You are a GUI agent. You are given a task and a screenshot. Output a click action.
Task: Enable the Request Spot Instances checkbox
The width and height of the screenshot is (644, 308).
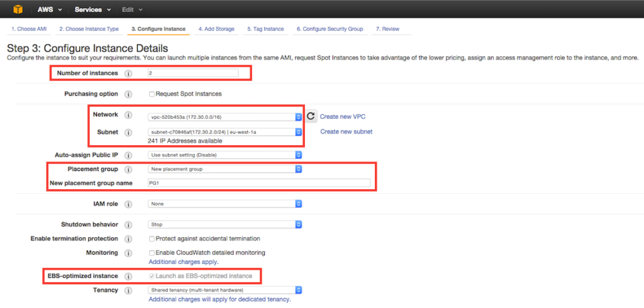(x=152, y=94)
